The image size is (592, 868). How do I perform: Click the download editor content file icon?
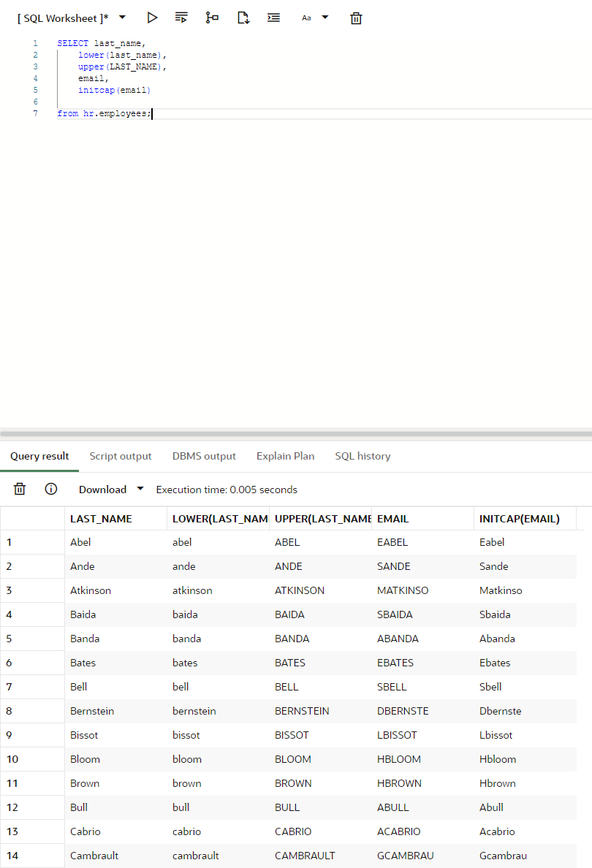(x=243, y=18)
